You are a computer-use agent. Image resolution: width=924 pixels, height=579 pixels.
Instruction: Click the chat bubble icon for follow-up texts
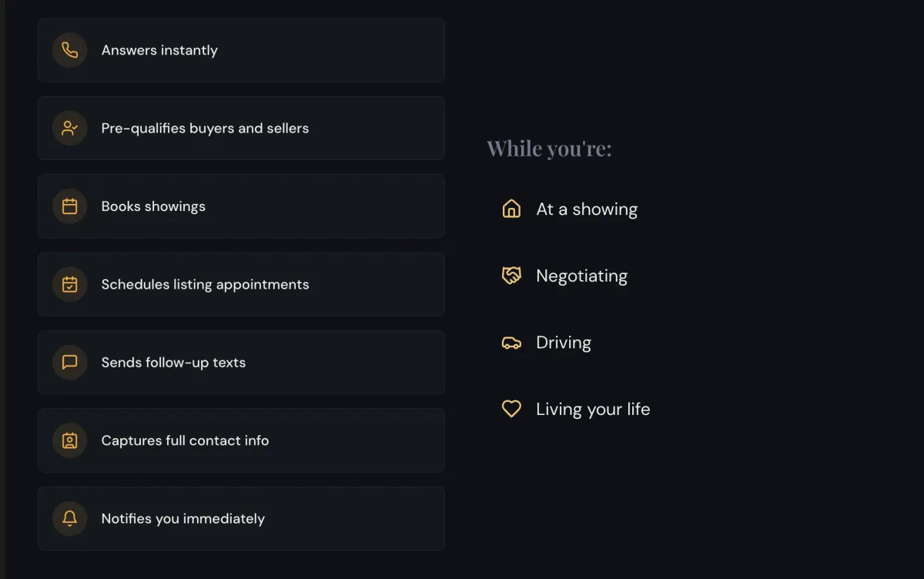69,362
